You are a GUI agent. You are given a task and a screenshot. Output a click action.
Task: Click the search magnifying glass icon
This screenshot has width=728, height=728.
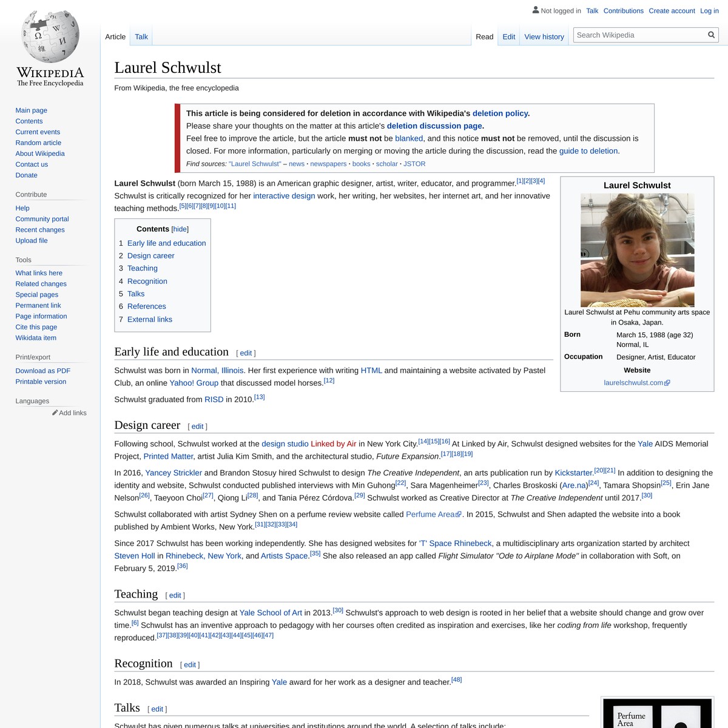[x=710, y=35]
